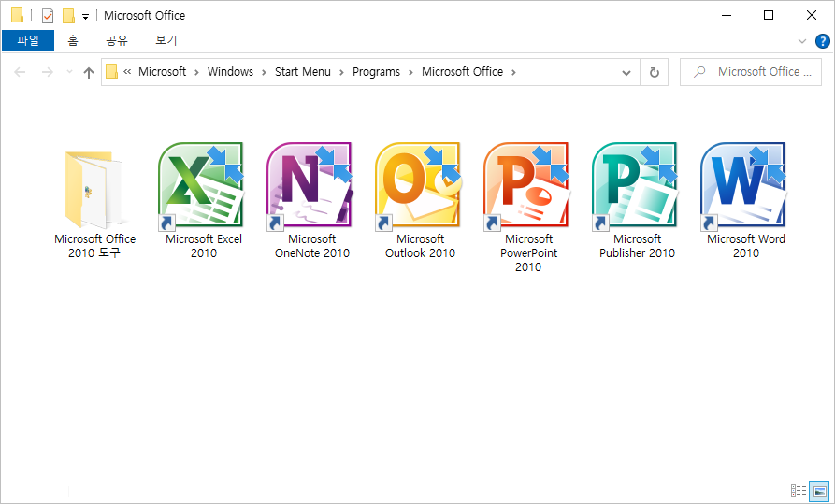Navigate to Microsoft breadcrumb segment

tap(163, 71)
